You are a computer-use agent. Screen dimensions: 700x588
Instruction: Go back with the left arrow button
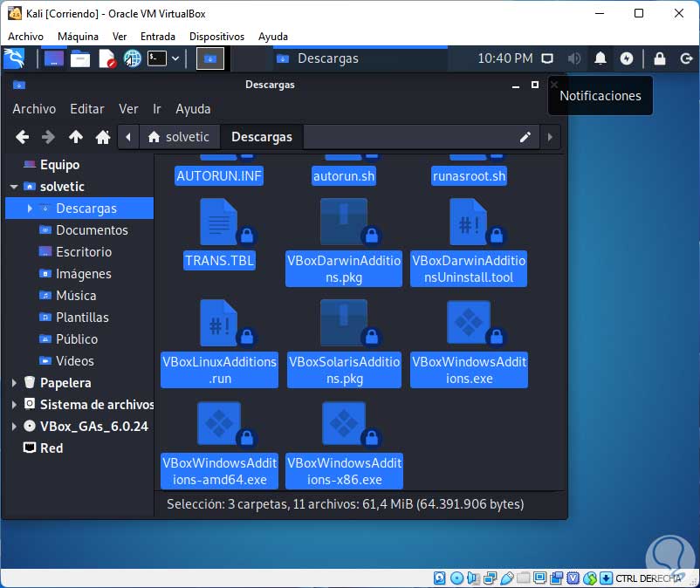point(22,137)
